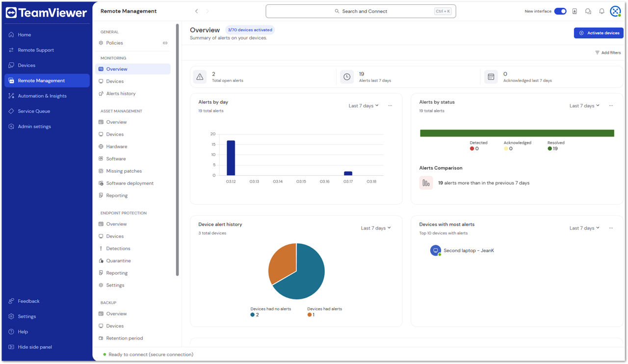The image size is (628, 364).
Task: Open Detections under Endpoint Protection
Action: [133, 249]
